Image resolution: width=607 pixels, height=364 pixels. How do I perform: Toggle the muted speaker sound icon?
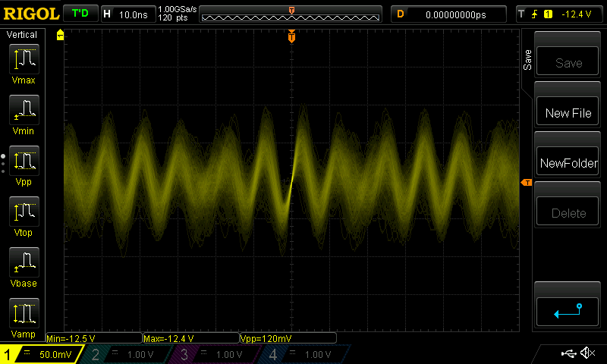pos(587,353)
